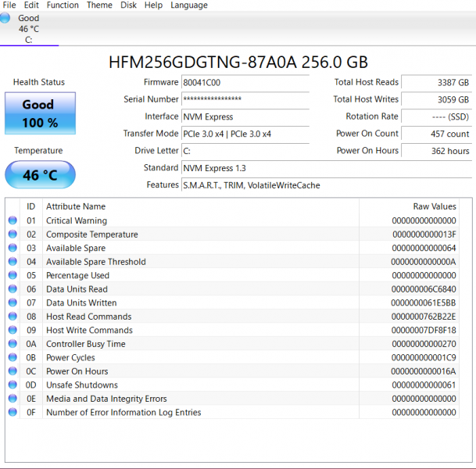Click the masked Serial Number field
The width and height of the screenshot is (476, 469).
(245, 99)
